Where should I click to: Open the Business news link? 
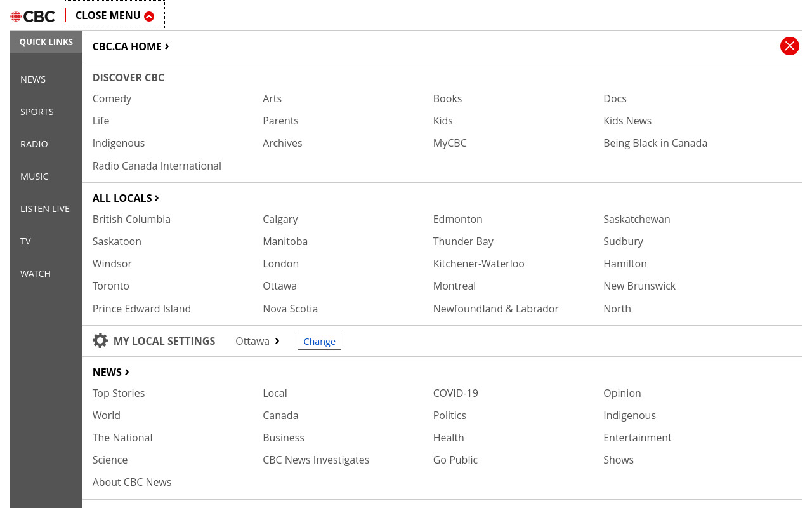pyautogui.click(x=284, y=438)
